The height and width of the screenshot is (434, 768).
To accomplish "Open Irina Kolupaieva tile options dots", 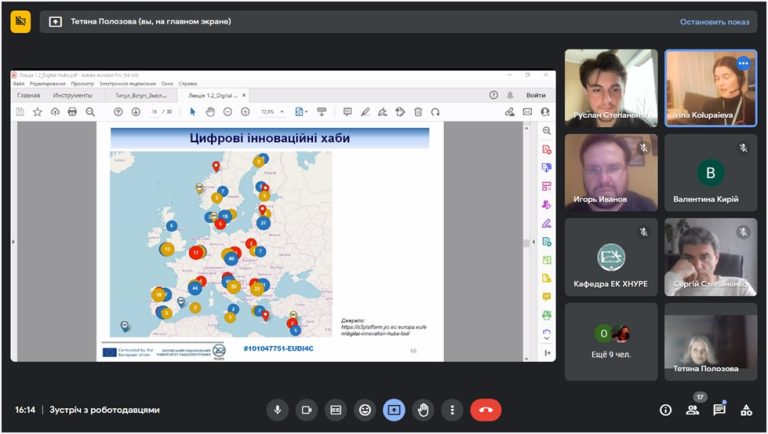I will coord(744,63).
